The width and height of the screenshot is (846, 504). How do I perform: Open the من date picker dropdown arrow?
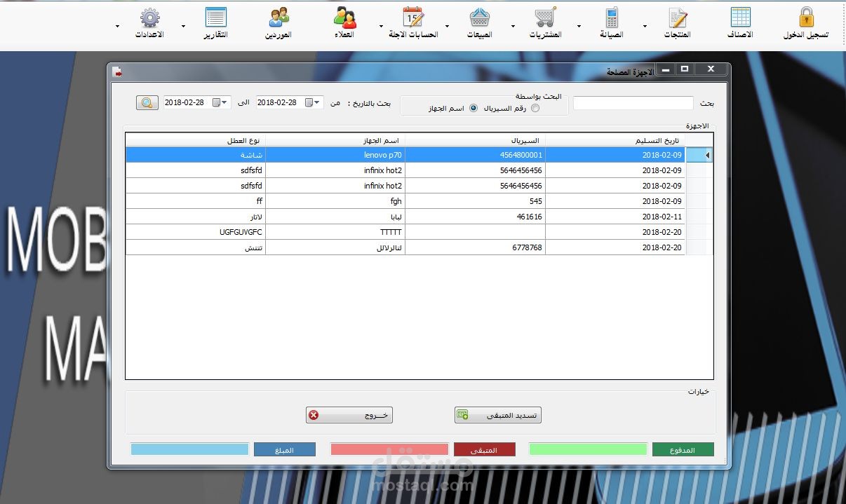tap(318, 102)
